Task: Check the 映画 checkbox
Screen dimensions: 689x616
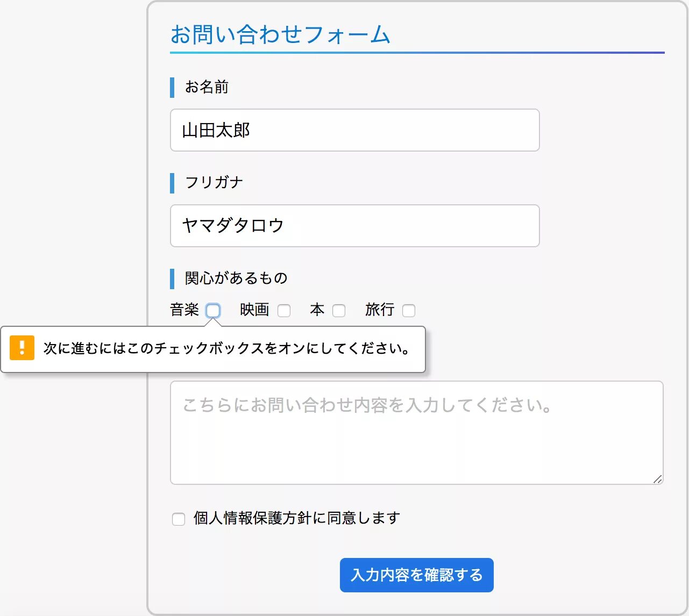Action: click(284, 311)
